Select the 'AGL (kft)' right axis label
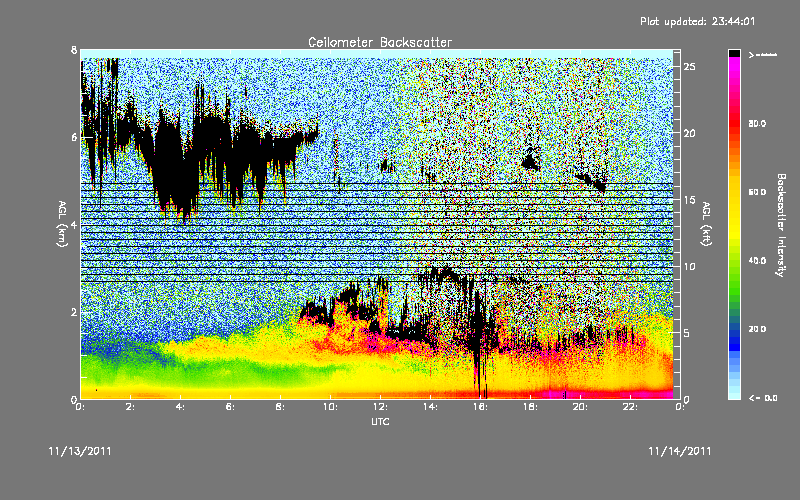 coord(706,224)
